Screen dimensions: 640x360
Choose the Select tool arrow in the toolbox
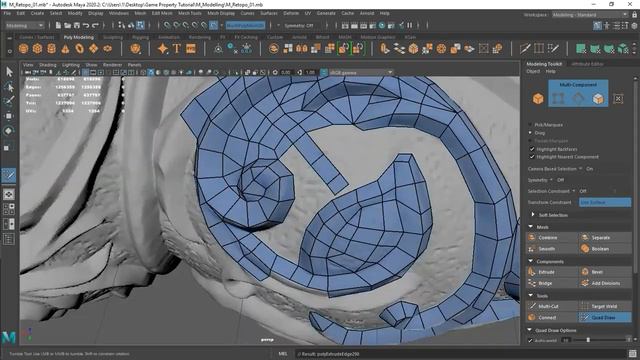point(9,72)
